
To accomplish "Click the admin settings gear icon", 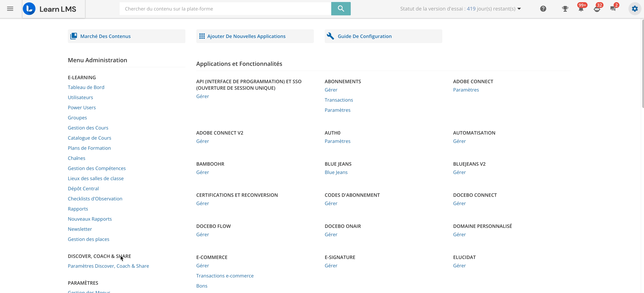I will [x=635, y=9].
